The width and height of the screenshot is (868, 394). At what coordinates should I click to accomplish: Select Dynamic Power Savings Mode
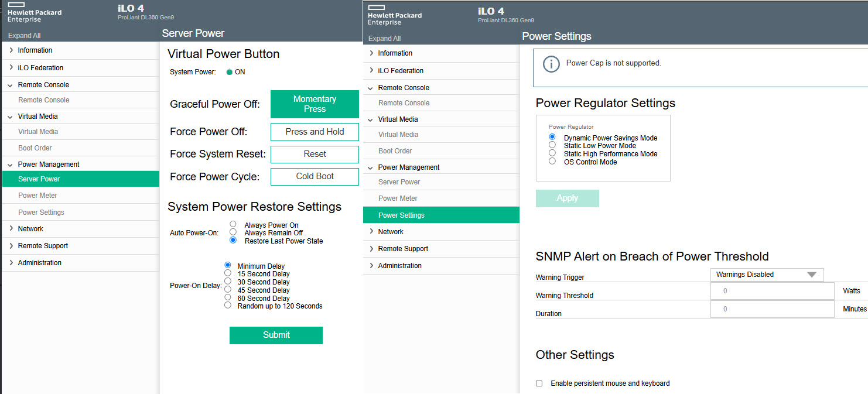pyautogui.click(x=552, y=137)
